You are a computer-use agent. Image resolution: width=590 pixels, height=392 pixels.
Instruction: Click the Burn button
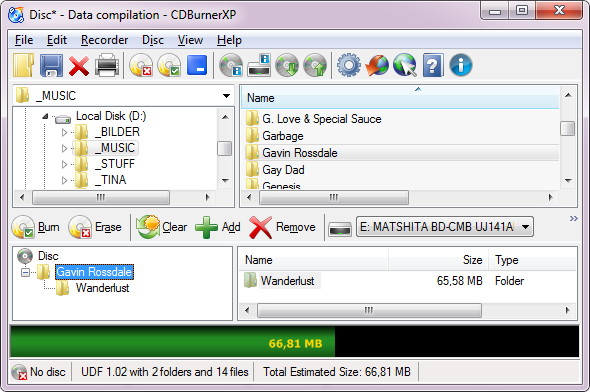tap(36, 227)
